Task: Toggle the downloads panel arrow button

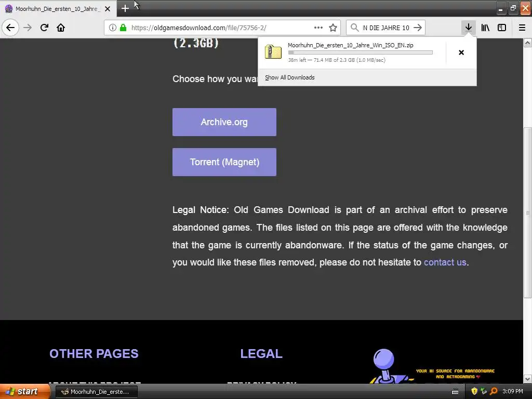Action: click(468, 28)
